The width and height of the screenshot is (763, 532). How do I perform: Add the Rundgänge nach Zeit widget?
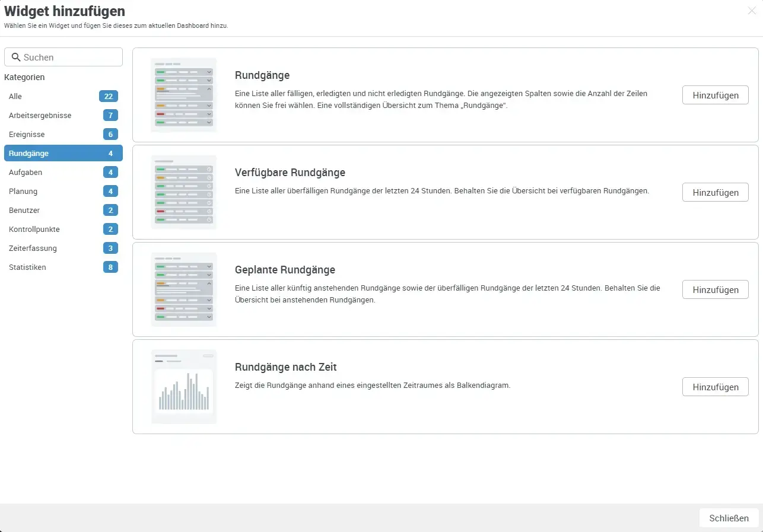point(715,387)
